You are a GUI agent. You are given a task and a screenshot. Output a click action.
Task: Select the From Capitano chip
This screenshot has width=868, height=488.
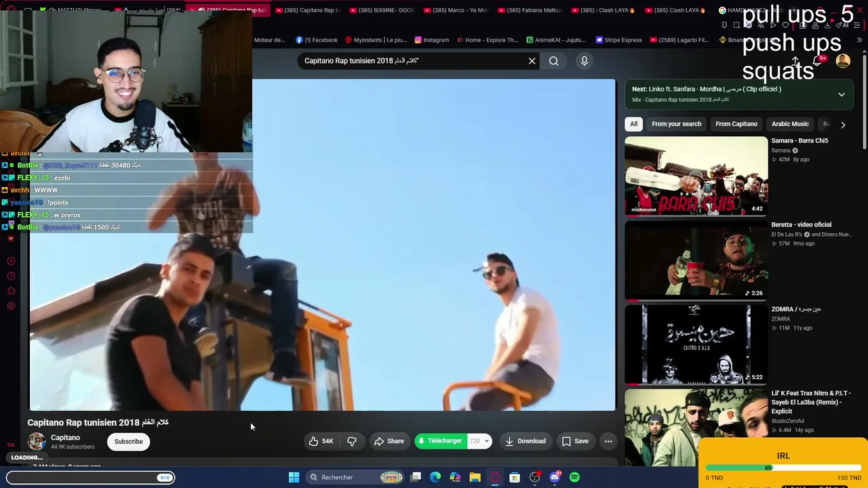(x=736, y=124)
